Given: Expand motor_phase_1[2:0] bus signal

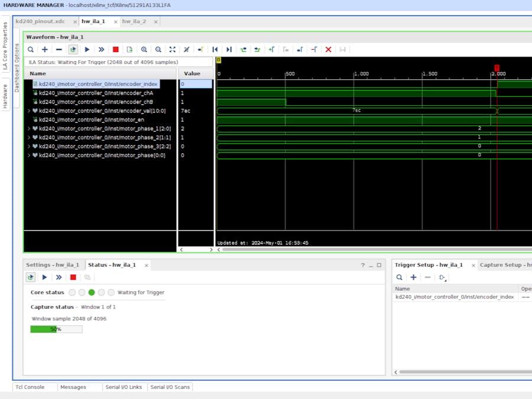Looking at the screenshot, I should pyautogui.click(x=29, y=128).
